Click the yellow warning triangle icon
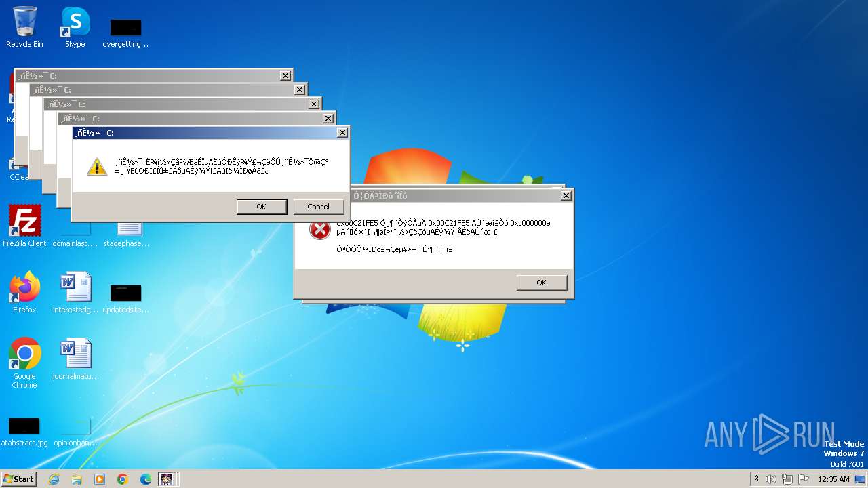The width and height of the screenshot is (868, 488). point(97,167)
